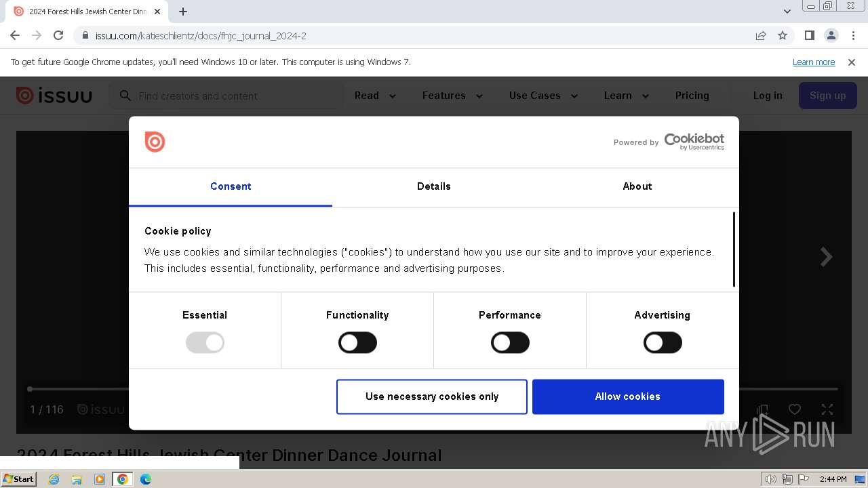Open the Windows Start menu
This screenshot has width=868, height=488.
pos(18,479)
